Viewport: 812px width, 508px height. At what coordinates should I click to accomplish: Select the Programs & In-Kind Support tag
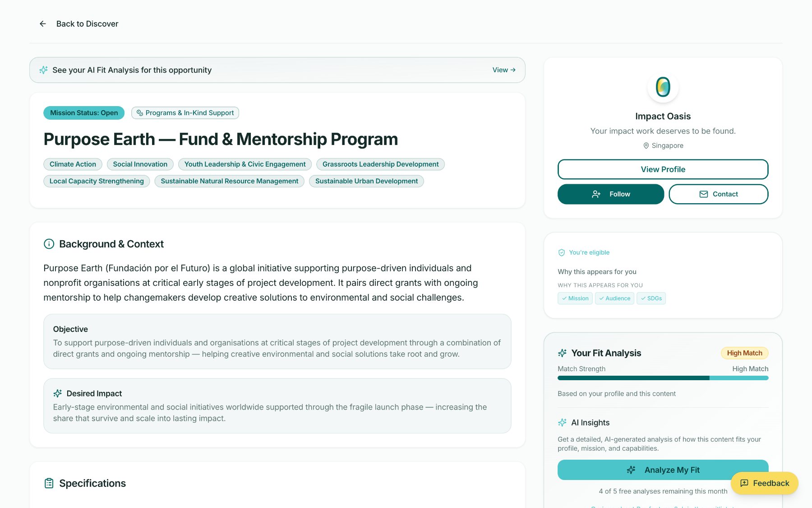tap(185, 113)
